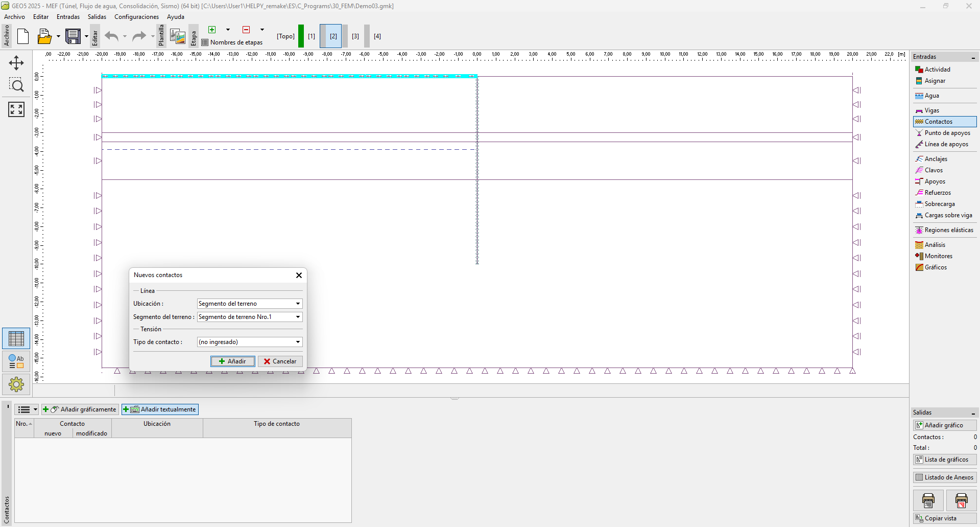The width and height of the screenshot is (980, 527).
Task: Click the pan/move view tool icon
Action: tap(16, 63)
